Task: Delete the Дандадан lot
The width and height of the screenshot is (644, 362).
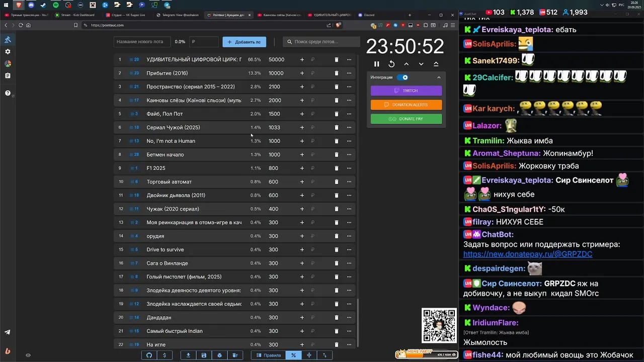Action: tap(337, 317)
